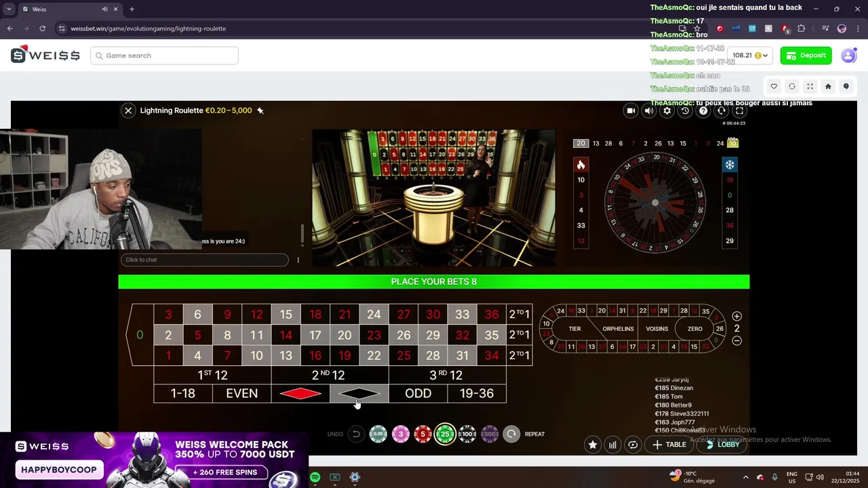The image size is (868, 488).
Task: Bet on the TIER racetrack section
Action: [575, 329]
